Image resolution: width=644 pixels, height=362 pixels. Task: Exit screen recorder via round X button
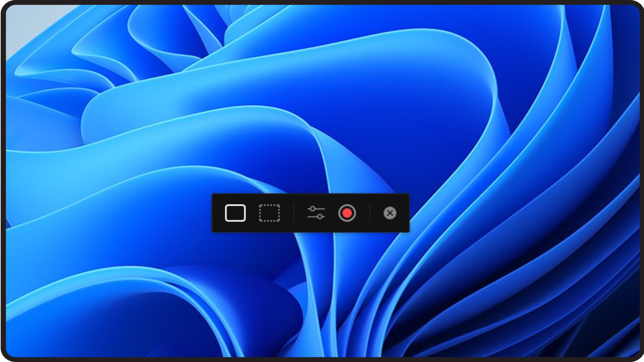click(390, 213)
